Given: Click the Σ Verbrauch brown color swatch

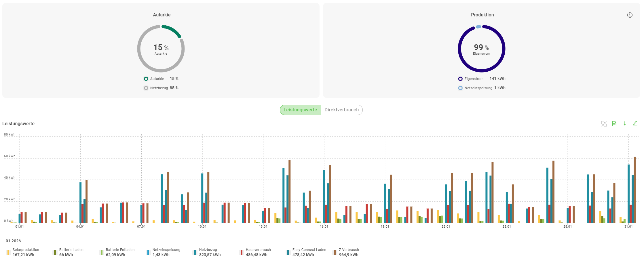Looking at the screenshot, I should click(x=335, y=253).
